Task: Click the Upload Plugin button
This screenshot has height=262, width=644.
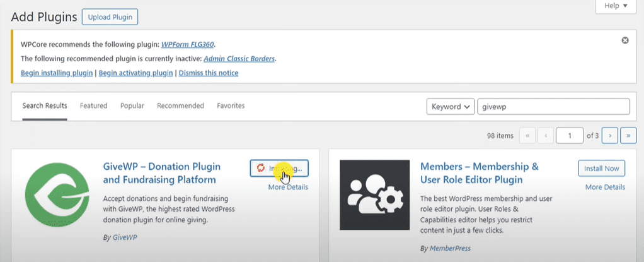Action: coord(110,16)
